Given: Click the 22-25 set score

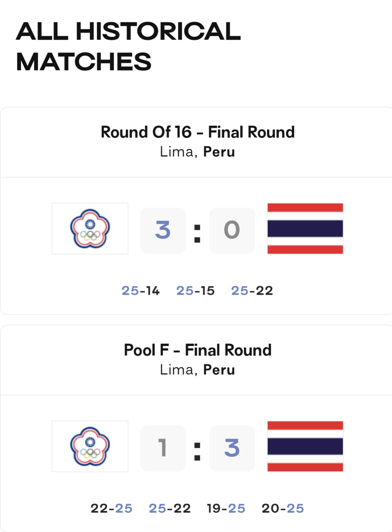Looking at the screenshot, I should click(112, 508).
